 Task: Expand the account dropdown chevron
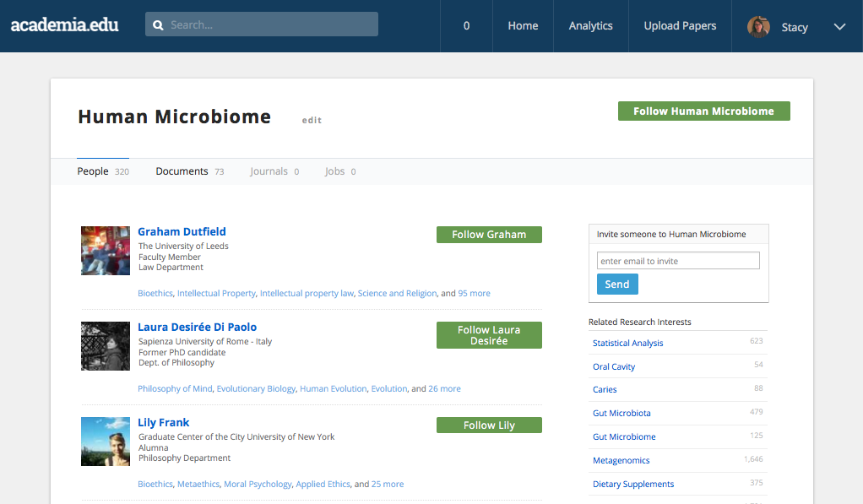click(x=839, y=27)
